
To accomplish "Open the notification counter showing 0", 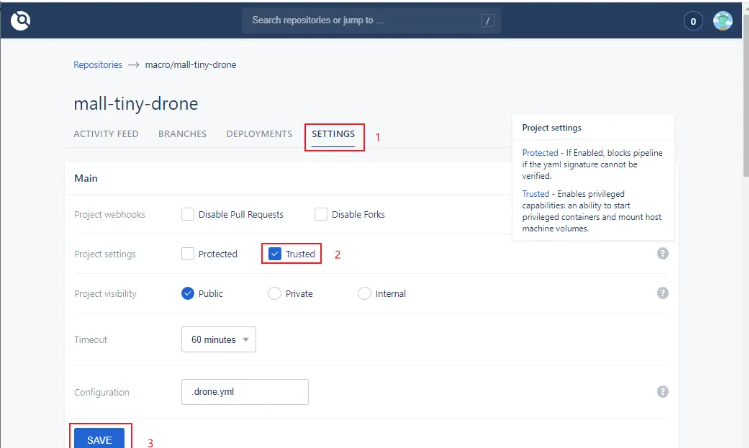I will pos(693,21).
